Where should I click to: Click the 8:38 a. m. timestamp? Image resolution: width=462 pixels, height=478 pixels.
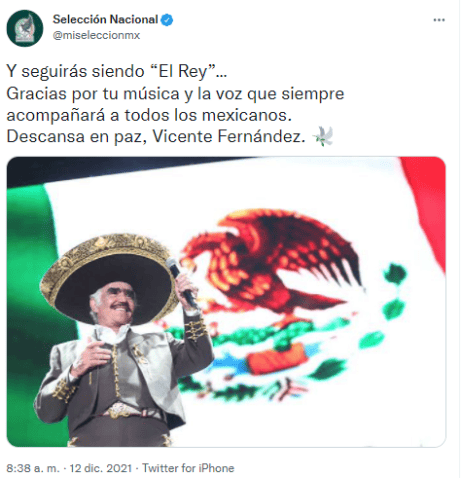[x=33, y=468]
